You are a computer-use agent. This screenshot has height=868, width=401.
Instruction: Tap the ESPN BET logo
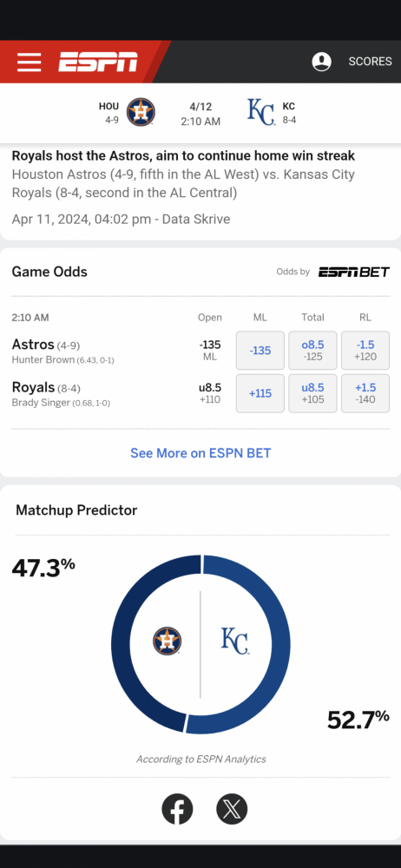(353, 272)
